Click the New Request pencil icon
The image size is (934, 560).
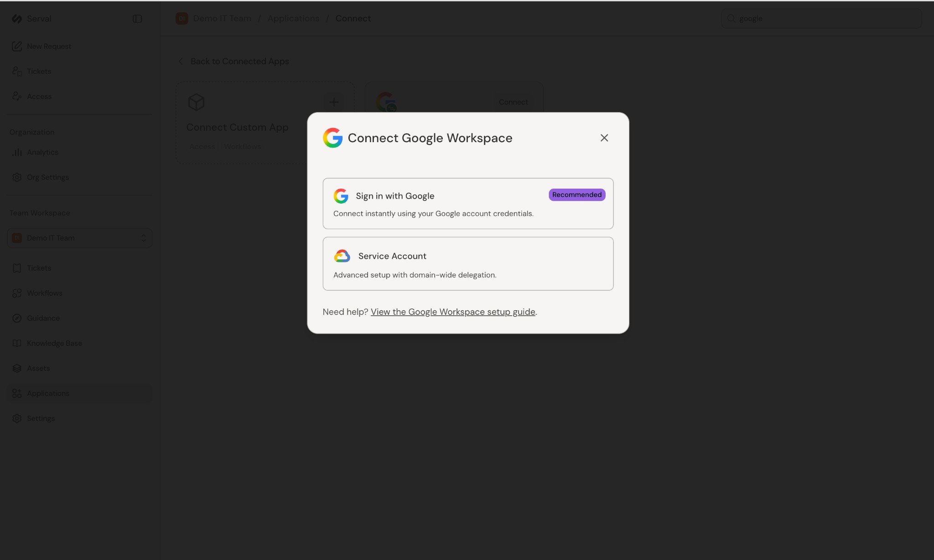click(x=17, y=46)
